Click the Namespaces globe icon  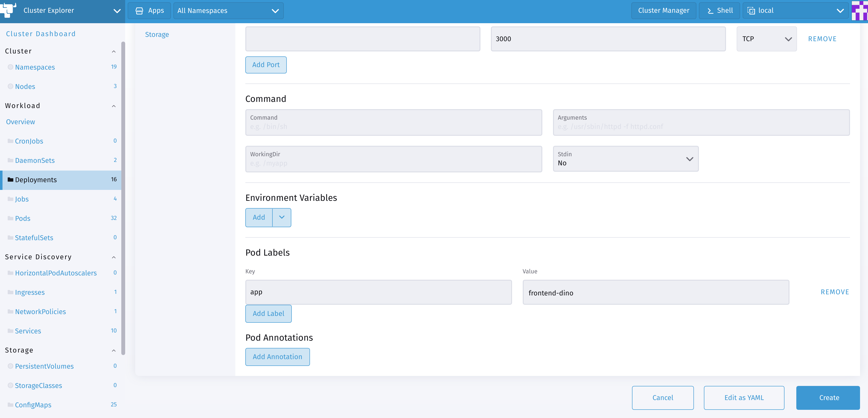[x=10, y=67]
